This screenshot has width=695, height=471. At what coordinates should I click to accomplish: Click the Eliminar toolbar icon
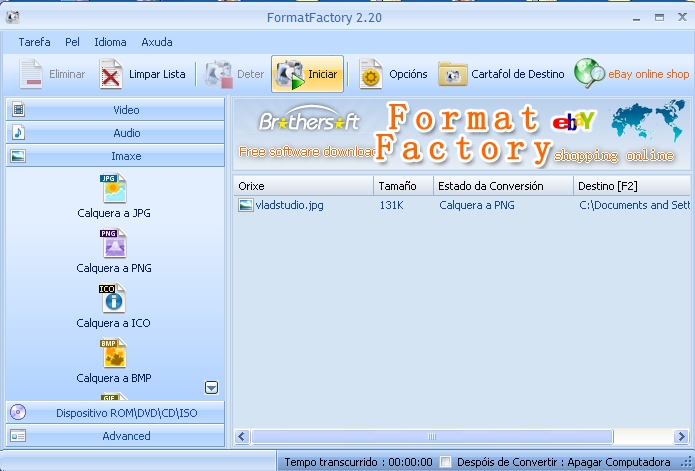click(x=31, y=74)
